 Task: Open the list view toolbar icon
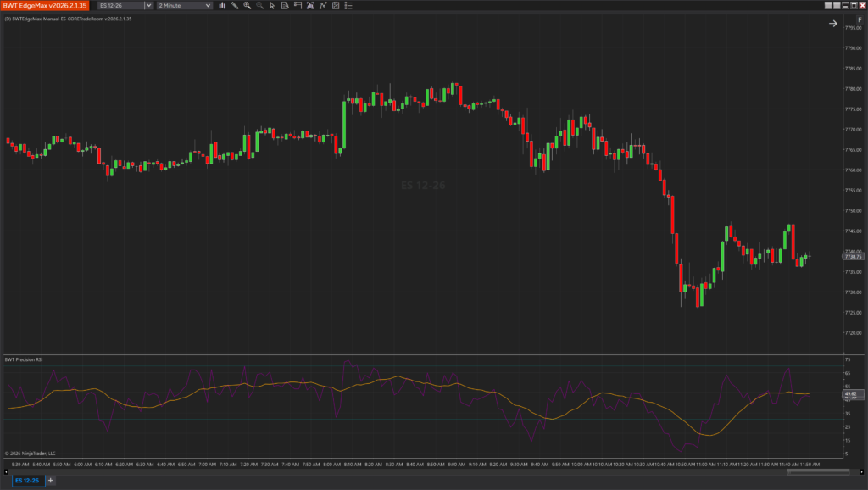coord(348,6)
